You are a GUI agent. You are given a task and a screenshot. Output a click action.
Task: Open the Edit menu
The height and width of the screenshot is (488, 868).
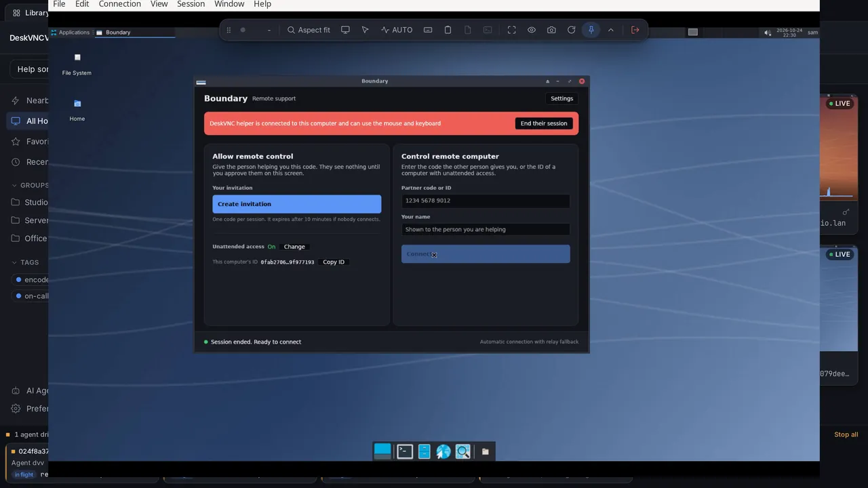(x=82, y=4)
